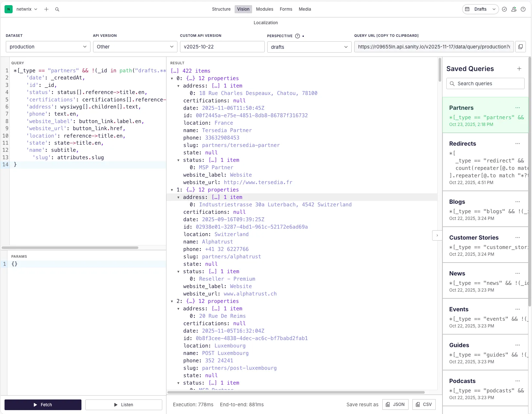Collapse the saved queries panel with the chevron
Screen dimensions: 532x414
tap(437, 235)
